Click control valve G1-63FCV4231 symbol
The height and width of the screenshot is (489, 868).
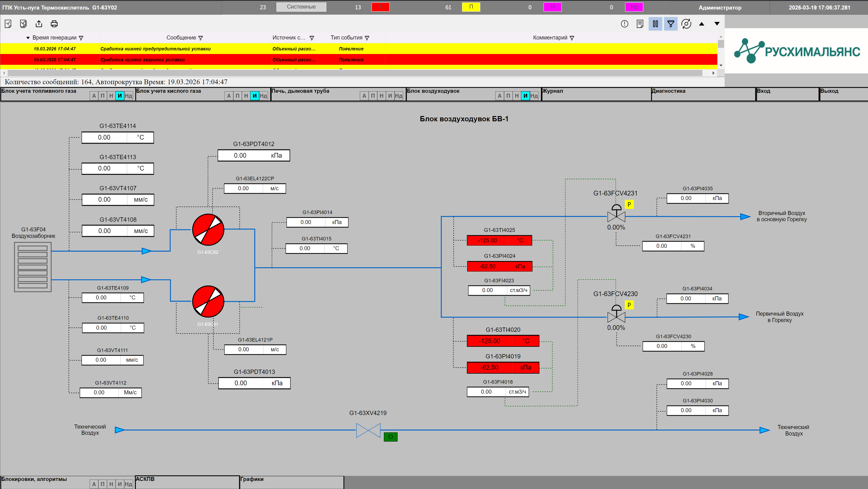tap(616, 213)
